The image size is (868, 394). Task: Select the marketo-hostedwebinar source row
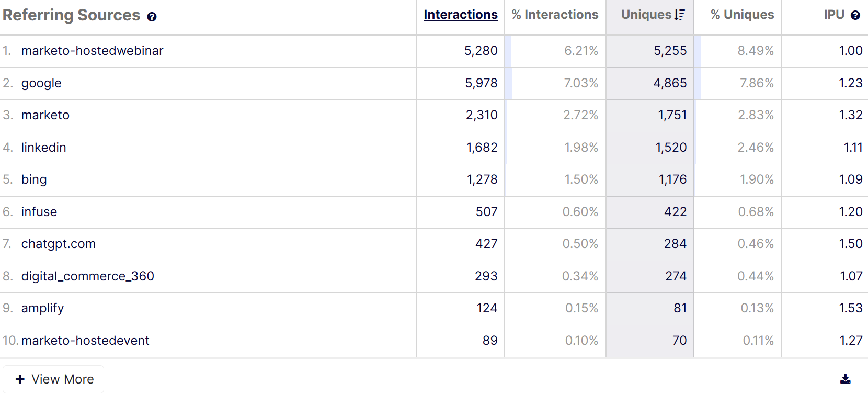tap(92, 51)
